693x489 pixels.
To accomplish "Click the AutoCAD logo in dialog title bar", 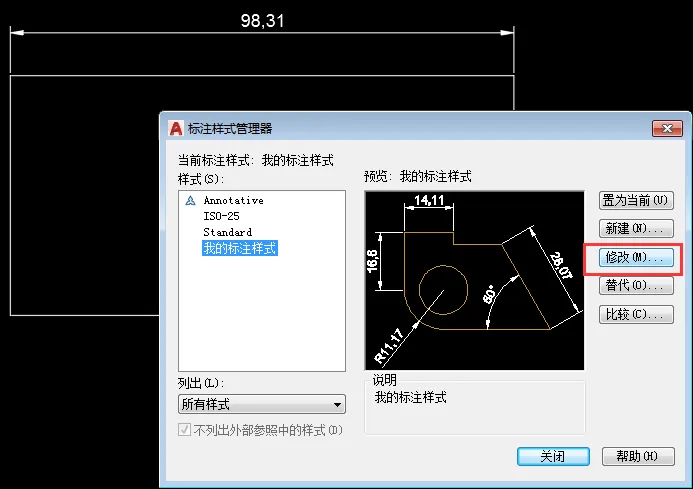I will (x=175, y=129).
